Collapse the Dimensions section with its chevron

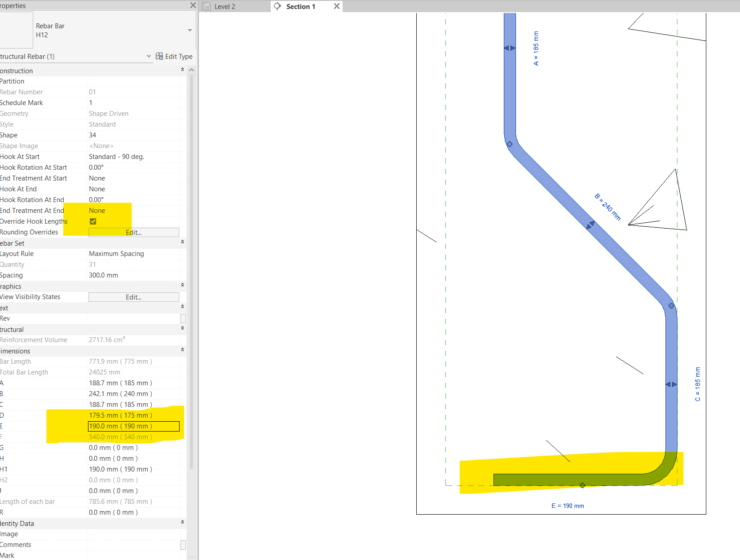182,350
